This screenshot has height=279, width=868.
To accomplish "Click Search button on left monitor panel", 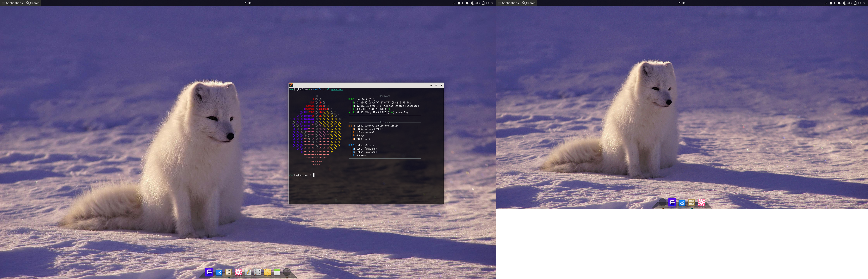I will click(x=33, y=3).
